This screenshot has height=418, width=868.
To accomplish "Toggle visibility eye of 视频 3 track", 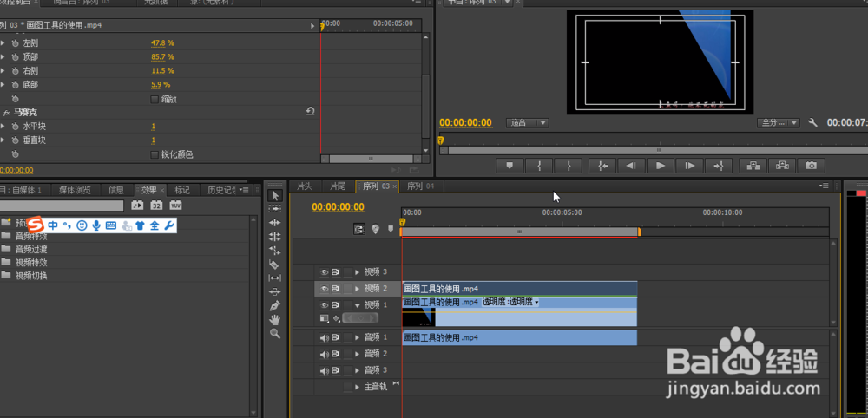I will pyautogui.click(x=325, y=272).
